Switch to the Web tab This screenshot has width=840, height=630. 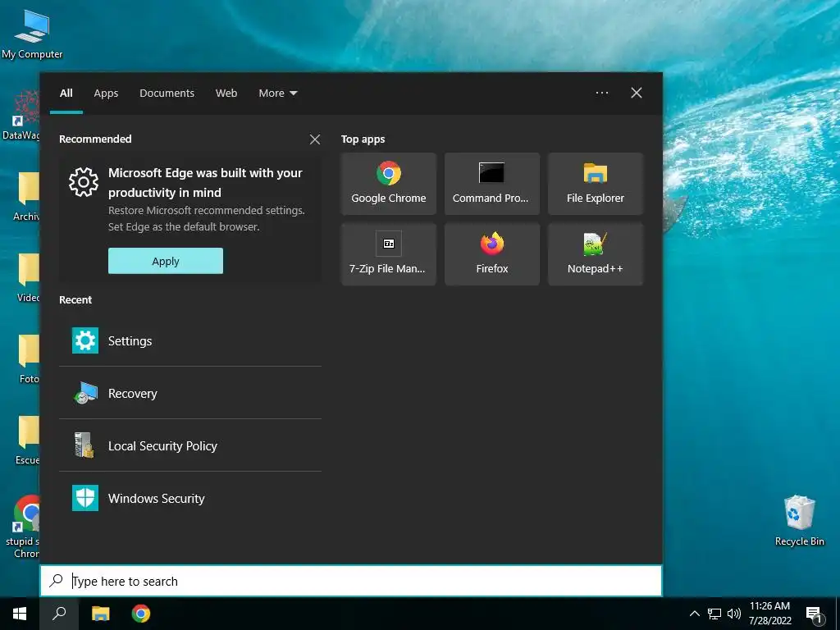(x=226, y=94)
